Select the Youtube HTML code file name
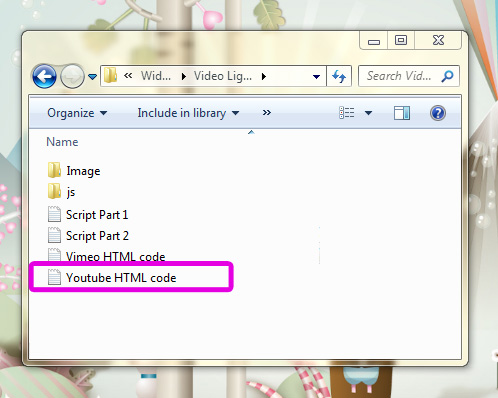 point(121,278)
